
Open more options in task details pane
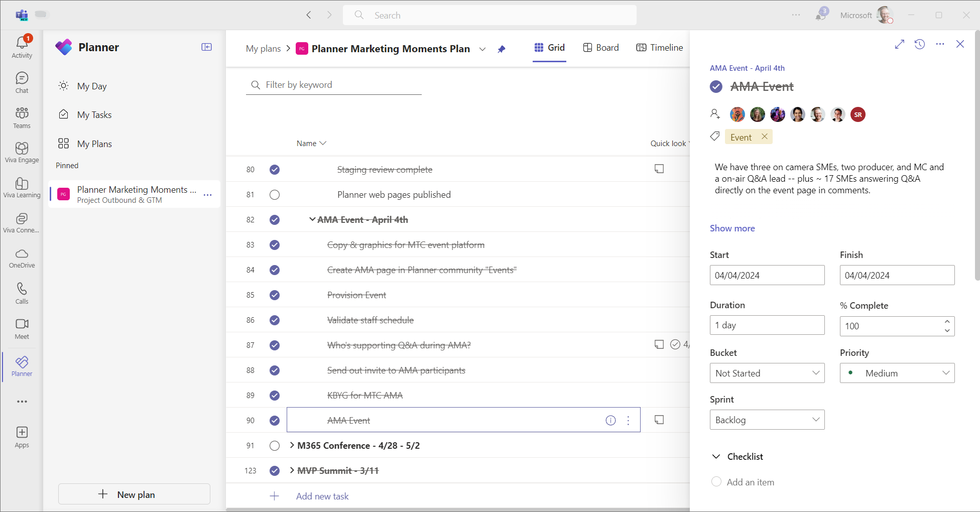coord(940,44)
